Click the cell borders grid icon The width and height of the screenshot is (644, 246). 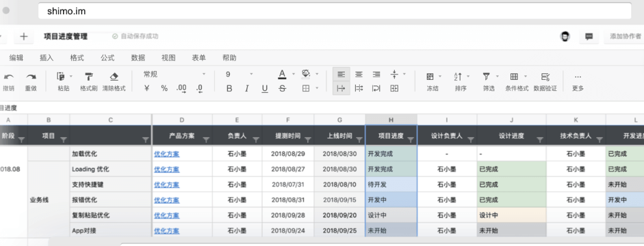(305, 88)
